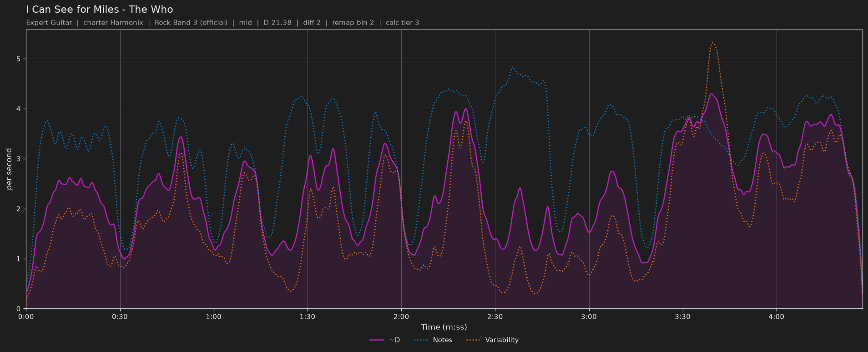
Task: Click 'Rock Band 3 (official)' in subtitle
Action: point(191,23)
